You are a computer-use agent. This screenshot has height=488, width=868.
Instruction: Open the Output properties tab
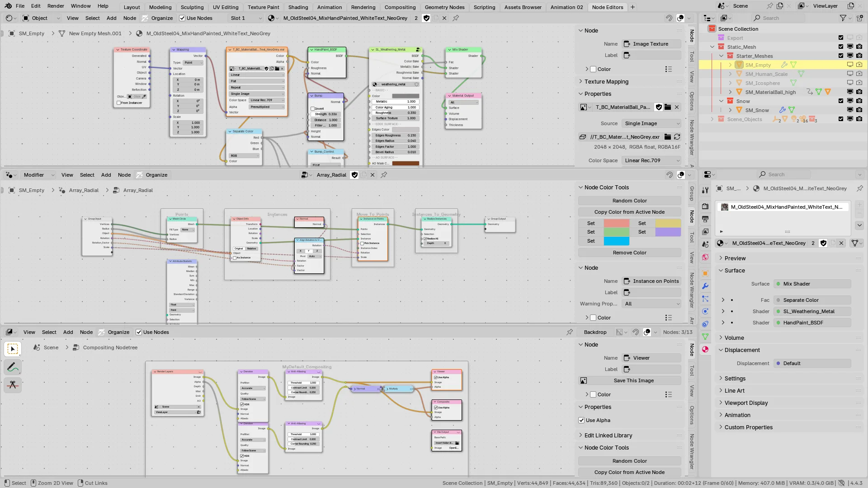(705, 219)
